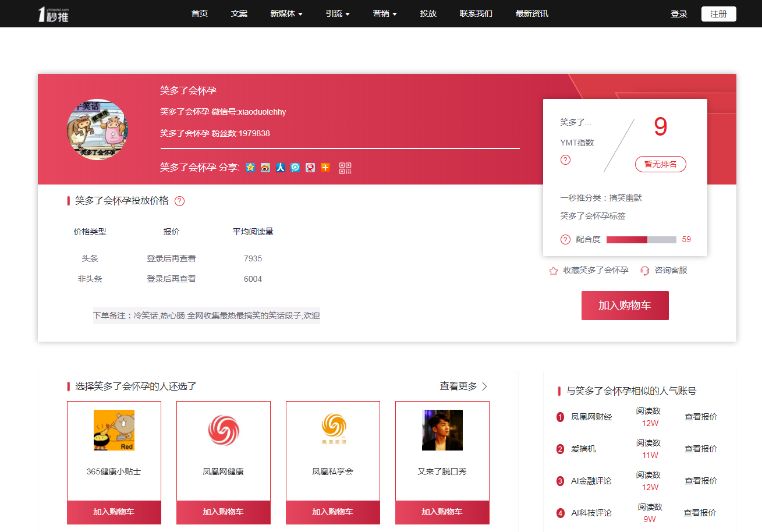Click the 咨询客服 text link

[x=671, y=271]
